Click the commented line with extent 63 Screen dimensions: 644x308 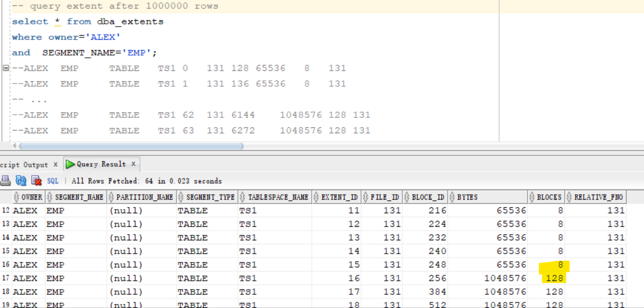[x=191, y=131]
